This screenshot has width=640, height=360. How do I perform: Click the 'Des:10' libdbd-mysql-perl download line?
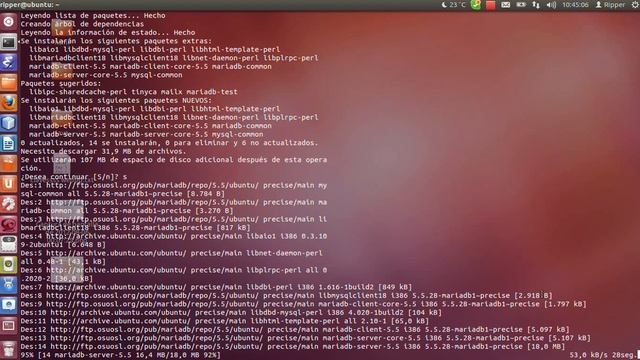231,313
